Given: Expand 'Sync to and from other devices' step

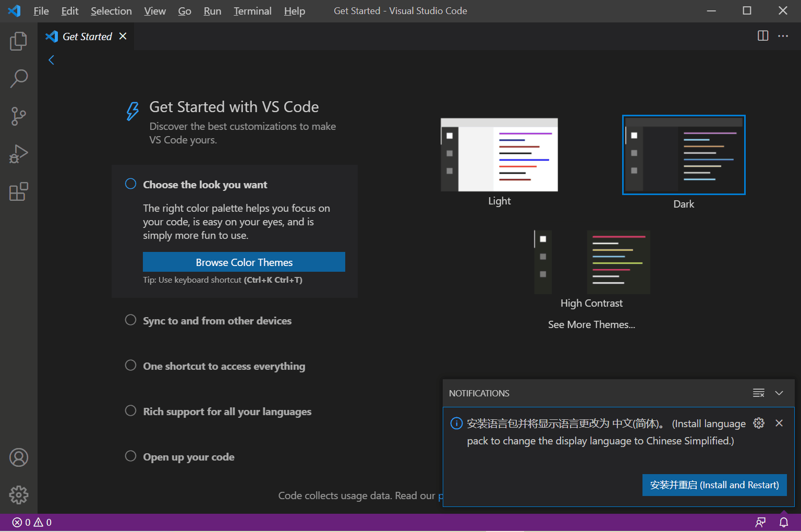Looking at the screenshot, I should pos(217,321).
